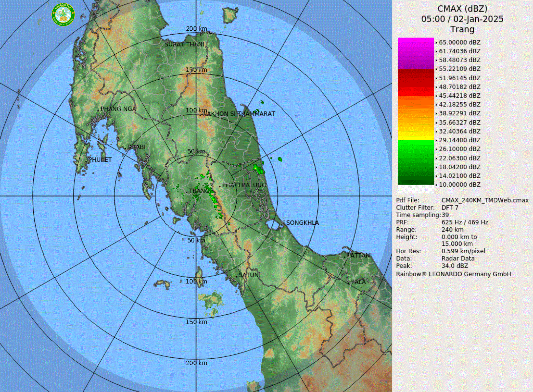The height and width of the screenshot is (392, 533).
Task: Click the northern 100 km ring label
Action: pyautogui.click(x=196, y=110)
